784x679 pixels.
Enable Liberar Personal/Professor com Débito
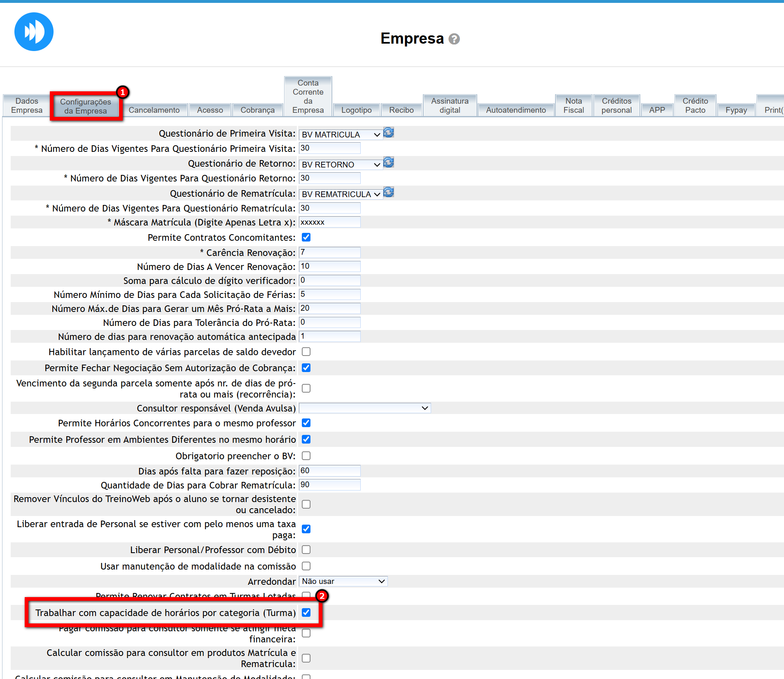pos(306,550)
